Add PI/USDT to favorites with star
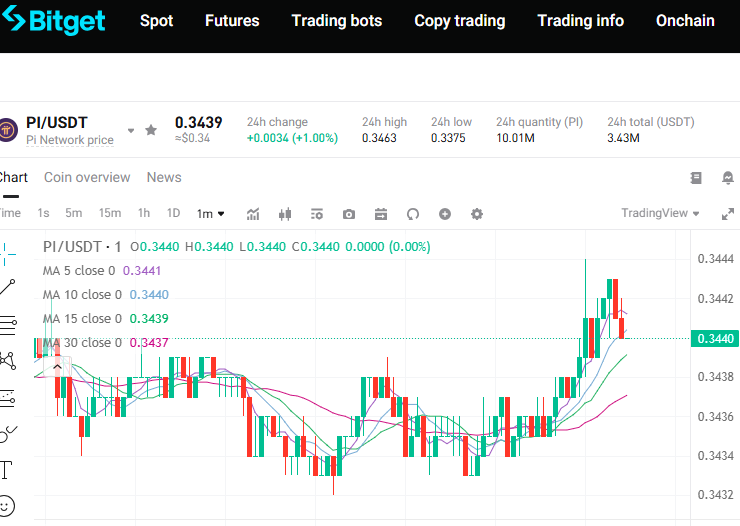Screen dimensions: 740x526 151,130
